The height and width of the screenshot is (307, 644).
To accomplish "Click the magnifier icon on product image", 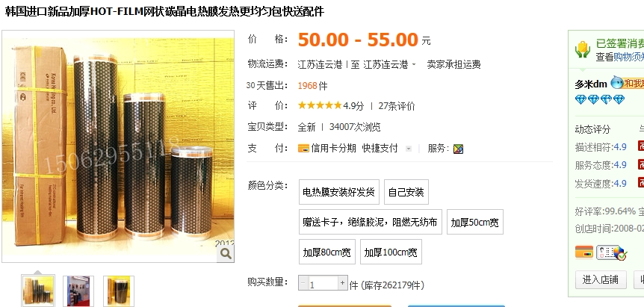I will tap(226, 254).
